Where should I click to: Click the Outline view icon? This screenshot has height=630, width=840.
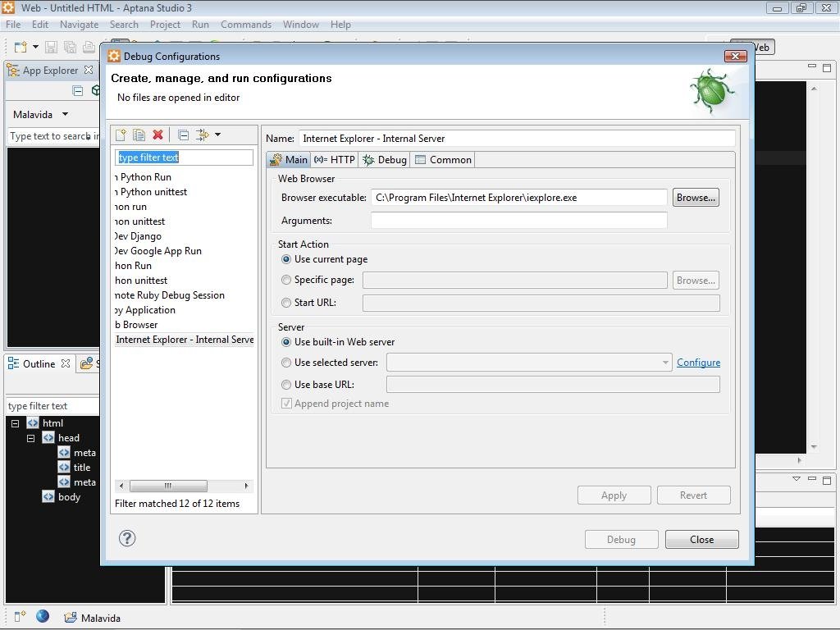(13, 363)
